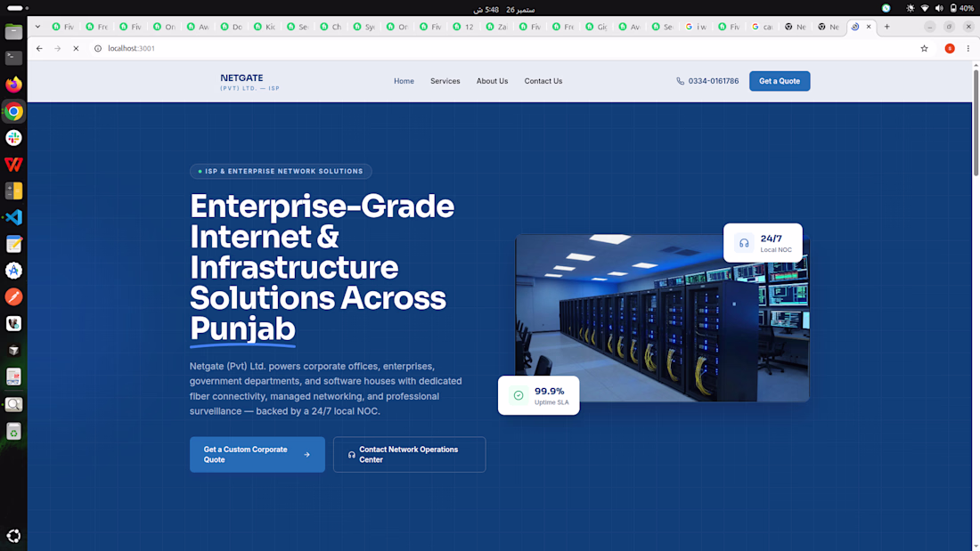
Task: Open the Services navigation item
Action: pyautogui.click(x=445, y=81)
